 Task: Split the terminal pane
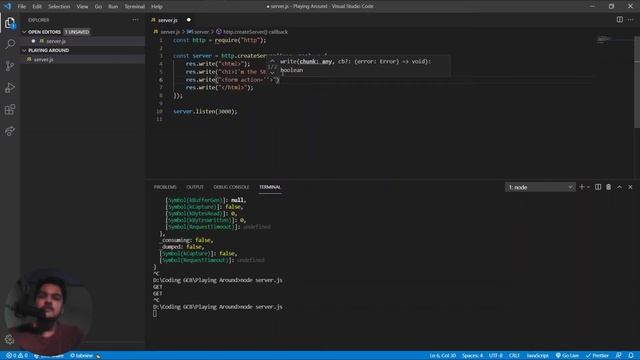[598, 187]
